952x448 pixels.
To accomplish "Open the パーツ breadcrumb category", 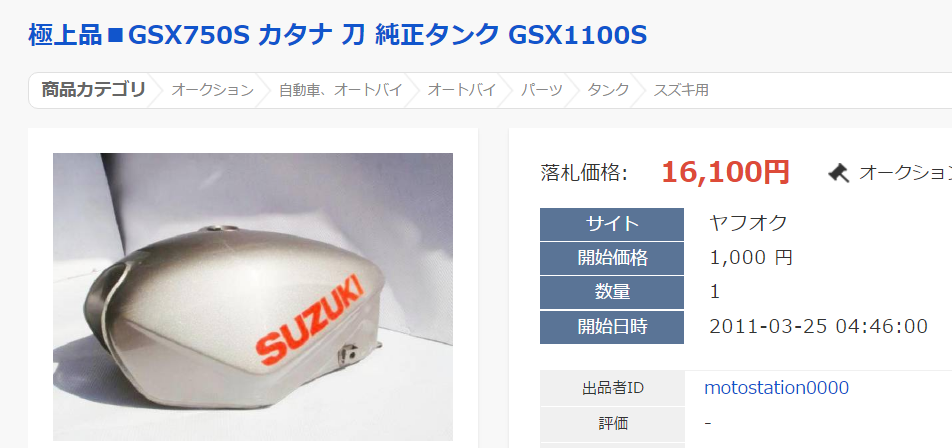I will pyautogui.click(x=542, y=90).
